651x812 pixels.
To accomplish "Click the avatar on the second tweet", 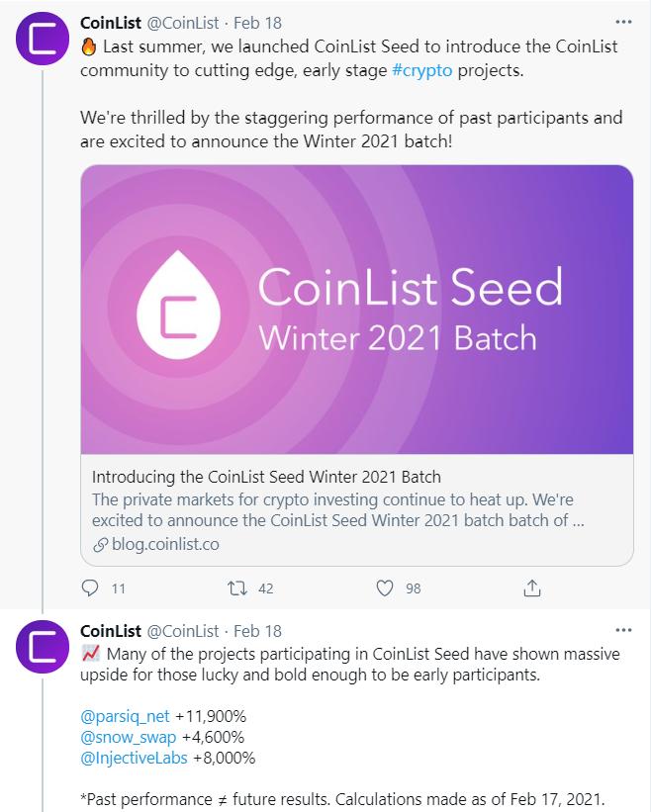I will [41, 649].
